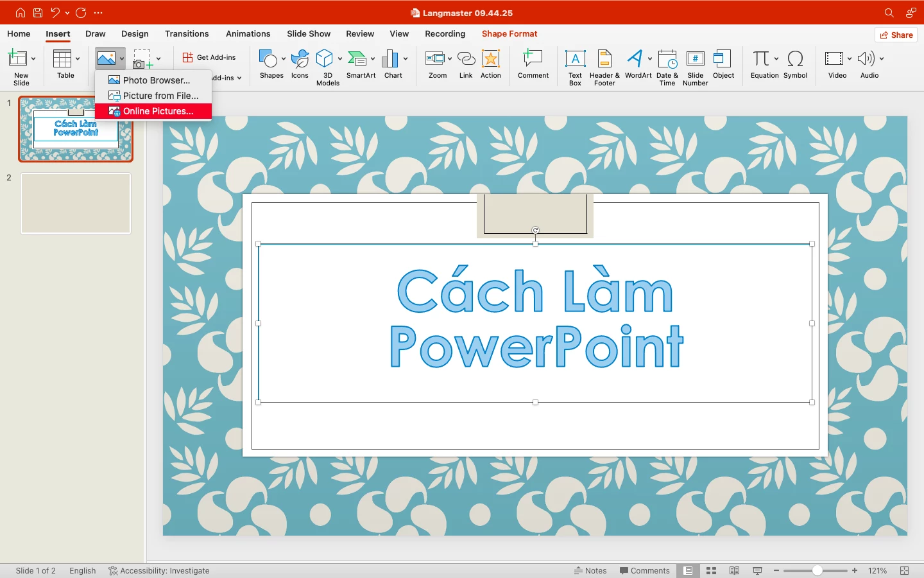
Task: Expand the Audio dropdown arrow
Action: coord(882,58)
